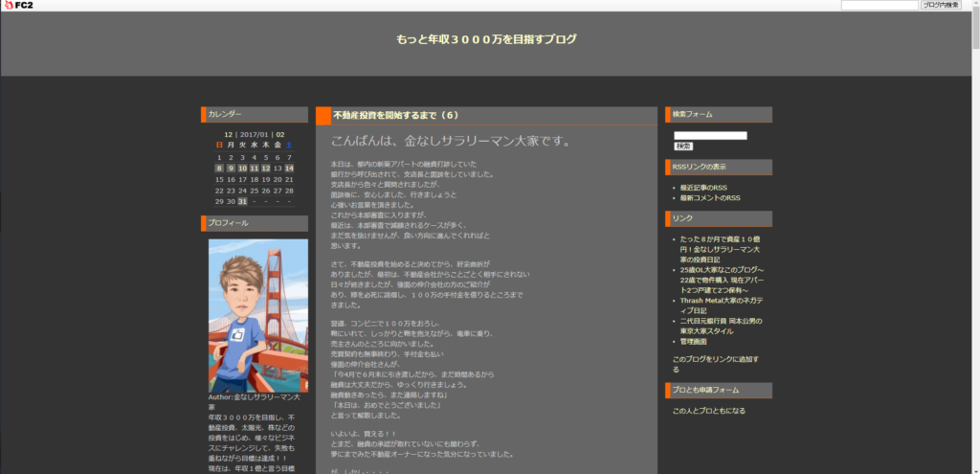The width and height of the screenshot is (980, 474).
Task: Go to next month 02 in calendar
Action: pyautogui.click(x=280, y=134)
